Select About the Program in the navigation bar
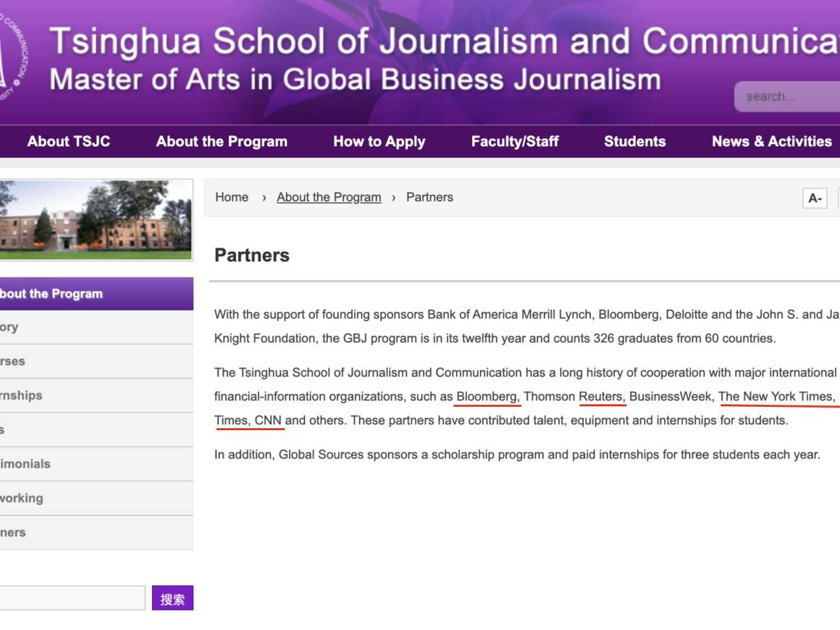This screenshot has height=630, width=840. 222,141
